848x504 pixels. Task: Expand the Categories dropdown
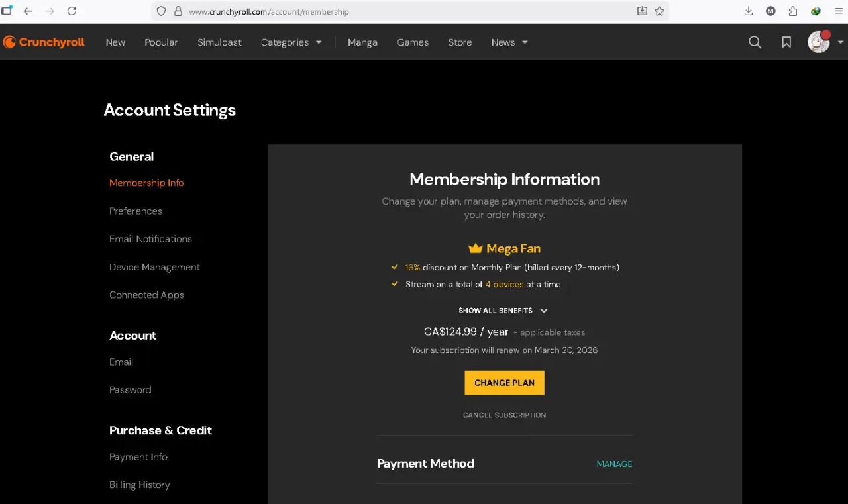(291, 42)
